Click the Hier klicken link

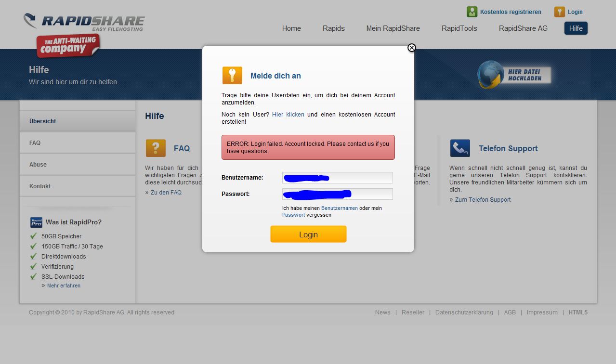click(288, 115)
